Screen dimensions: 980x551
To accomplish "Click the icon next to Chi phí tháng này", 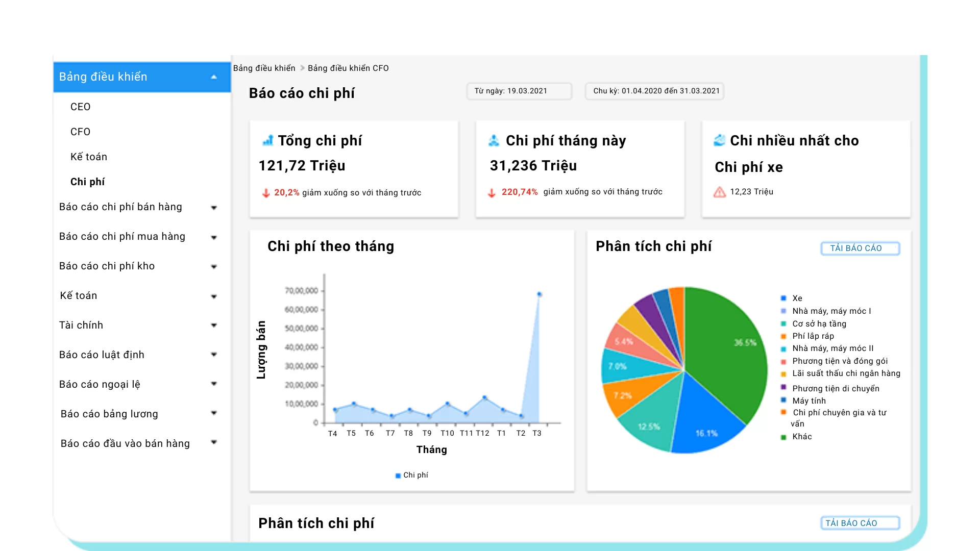I will click(x=494, y=140).
